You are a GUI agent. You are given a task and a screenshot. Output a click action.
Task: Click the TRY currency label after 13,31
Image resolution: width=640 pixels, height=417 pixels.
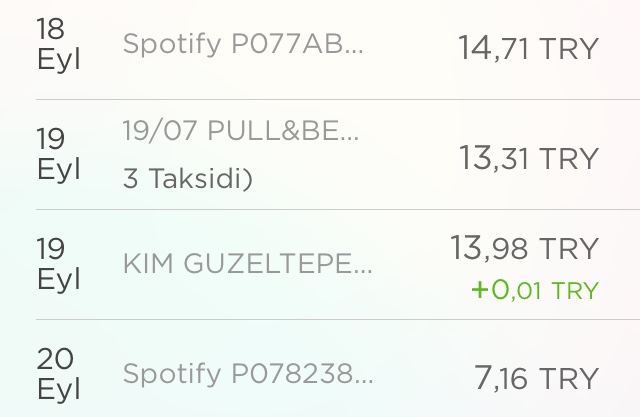point(569,158)
